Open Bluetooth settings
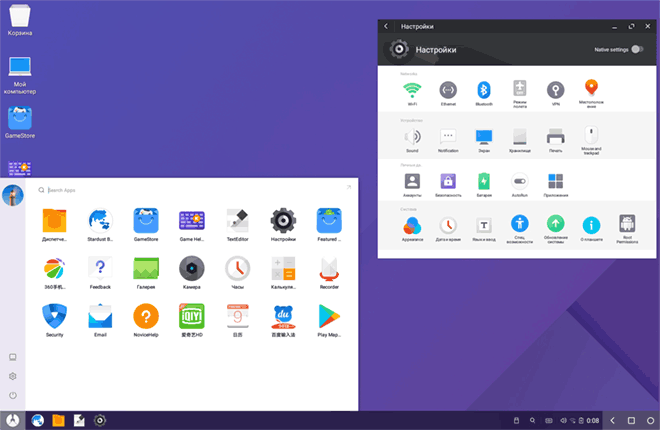This screenshot has height=430, width=660. pyautogui.click(x=484, y=93)
